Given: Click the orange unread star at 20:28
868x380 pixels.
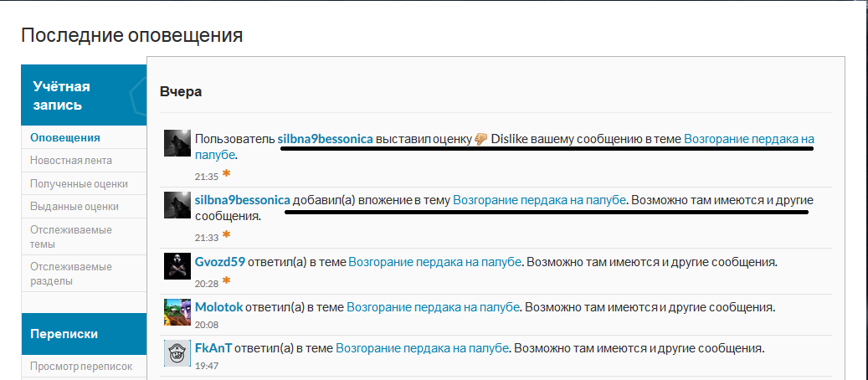Looking at the screenshot, I should click(226, 281).
